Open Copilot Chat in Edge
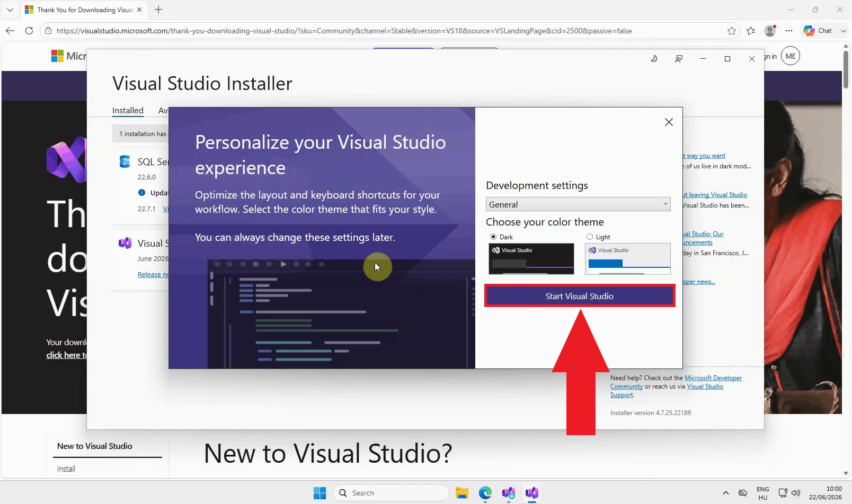 (x=818, y=31)
